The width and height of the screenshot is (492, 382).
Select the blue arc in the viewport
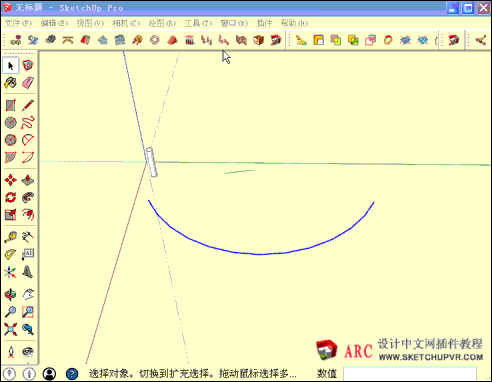(x=260, y=254)
